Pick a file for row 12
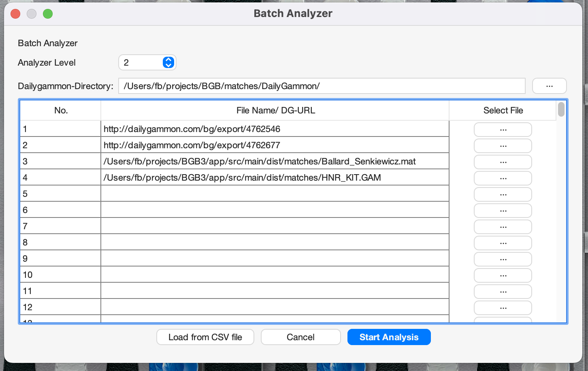The width and height of the screenshot is (588, 371). point(503,308)
